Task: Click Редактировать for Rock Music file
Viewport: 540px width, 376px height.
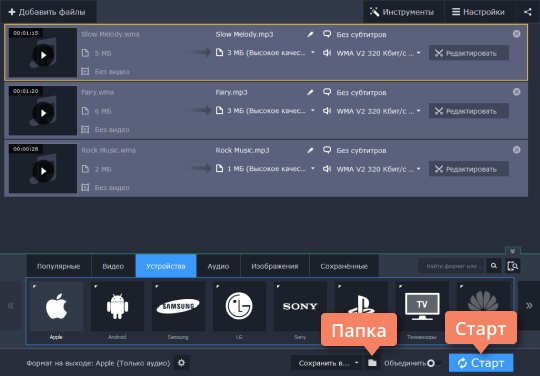Action: pyautogui.click(x=469, y=169)
